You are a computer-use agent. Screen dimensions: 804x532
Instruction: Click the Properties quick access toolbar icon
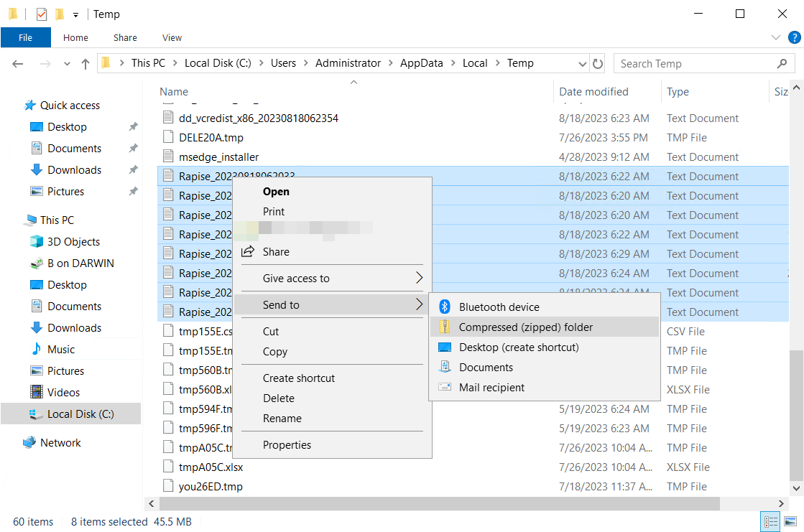(x=42, y=14)
